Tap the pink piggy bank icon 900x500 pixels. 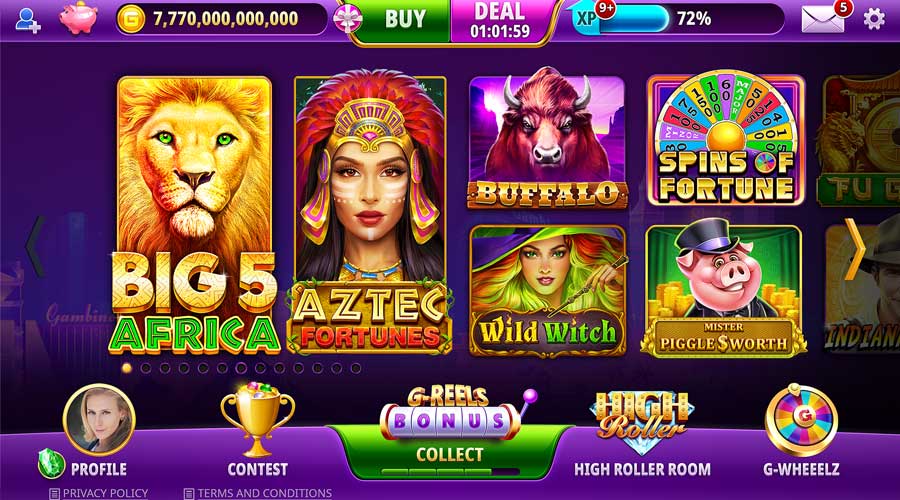point(78,18)
